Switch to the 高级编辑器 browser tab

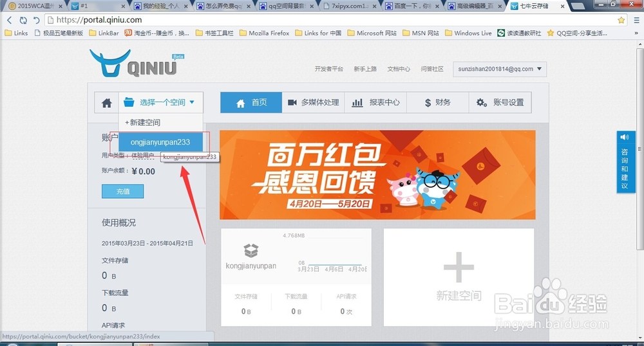(x=475, y=6)
